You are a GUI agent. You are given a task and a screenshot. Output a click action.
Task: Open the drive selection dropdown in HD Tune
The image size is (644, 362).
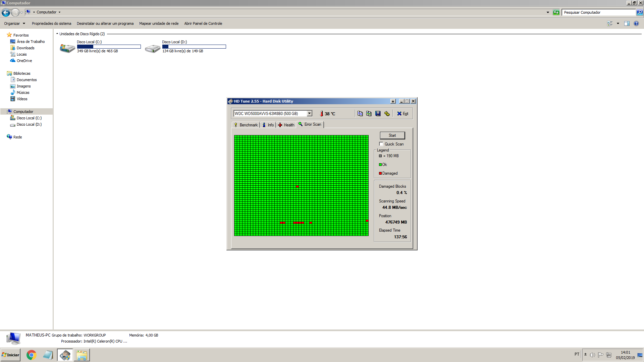point(310,114)
